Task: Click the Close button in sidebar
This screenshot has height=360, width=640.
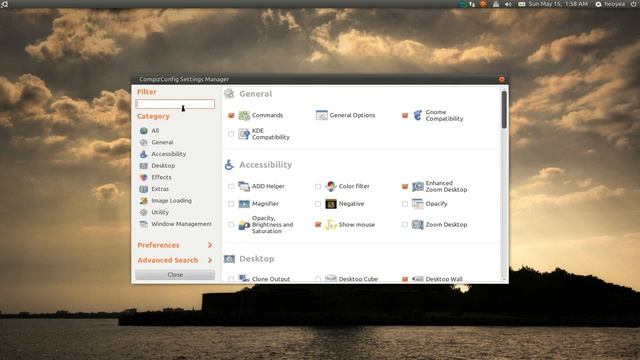Action: tap(175, 275)
